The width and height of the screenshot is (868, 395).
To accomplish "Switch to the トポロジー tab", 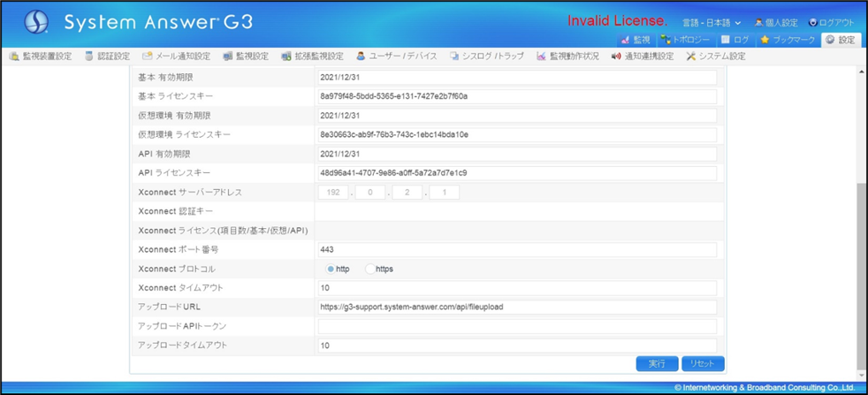I will (685, 40).
